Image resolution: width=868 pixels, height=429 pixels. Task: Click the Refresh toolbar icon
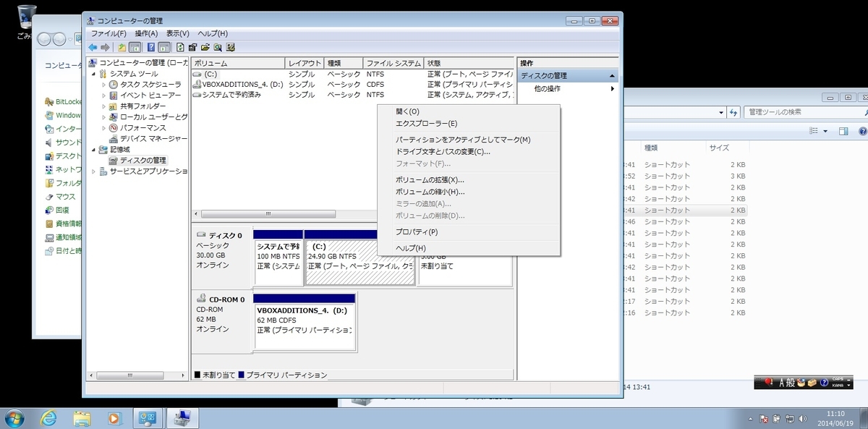[x=179, y=47]
